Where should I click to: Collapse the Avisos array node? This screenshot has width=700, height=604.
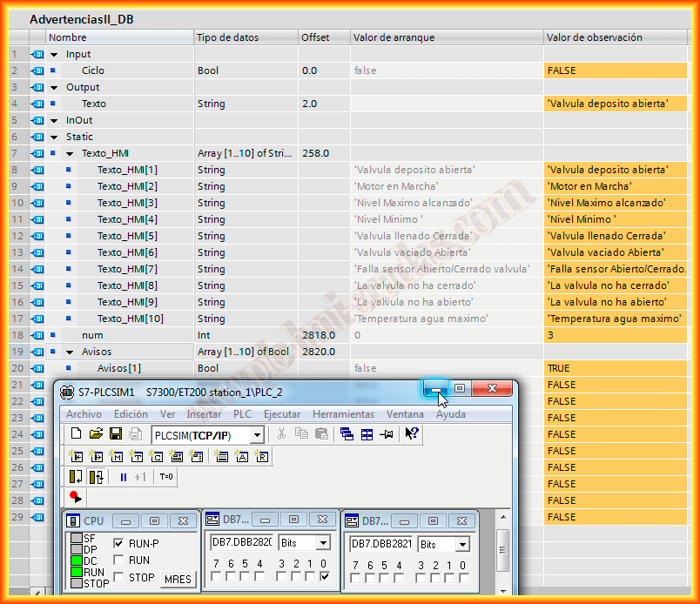point(70,352)
